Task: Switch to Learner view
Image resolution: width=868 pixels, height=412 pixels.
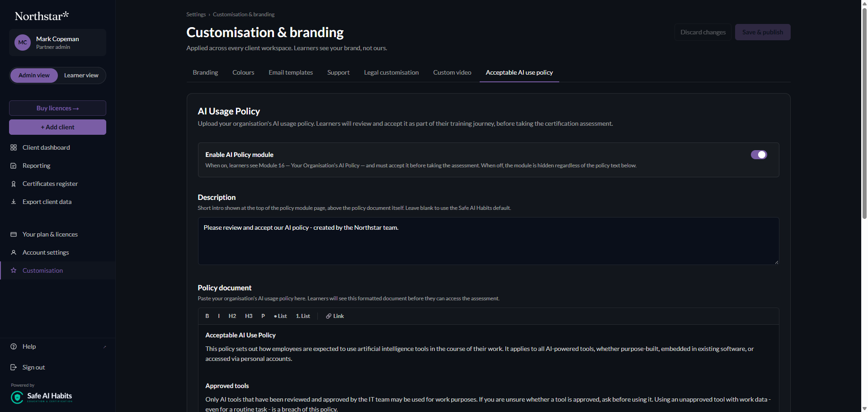Action: point(81,76)
